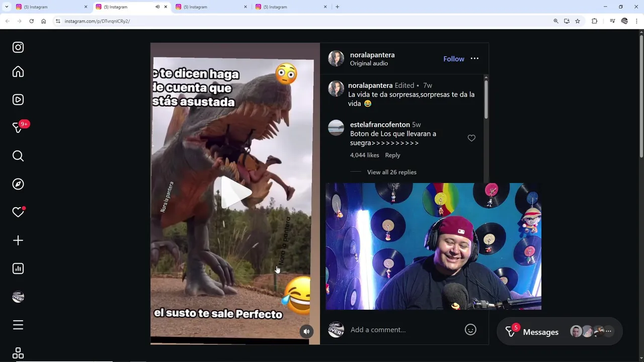Open more options in Messages panel

(x=608, y=331)
